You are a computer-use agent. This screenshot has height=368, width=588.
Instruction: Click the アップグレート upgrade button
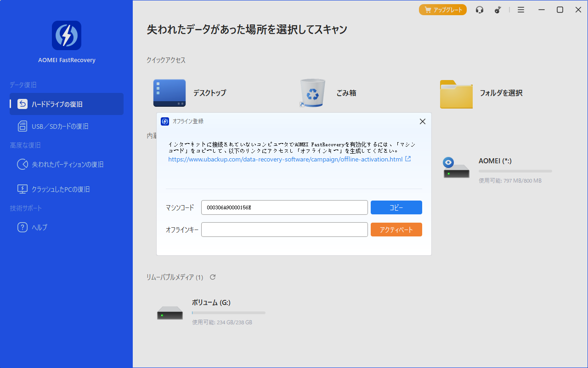click(x=442, y=10)
